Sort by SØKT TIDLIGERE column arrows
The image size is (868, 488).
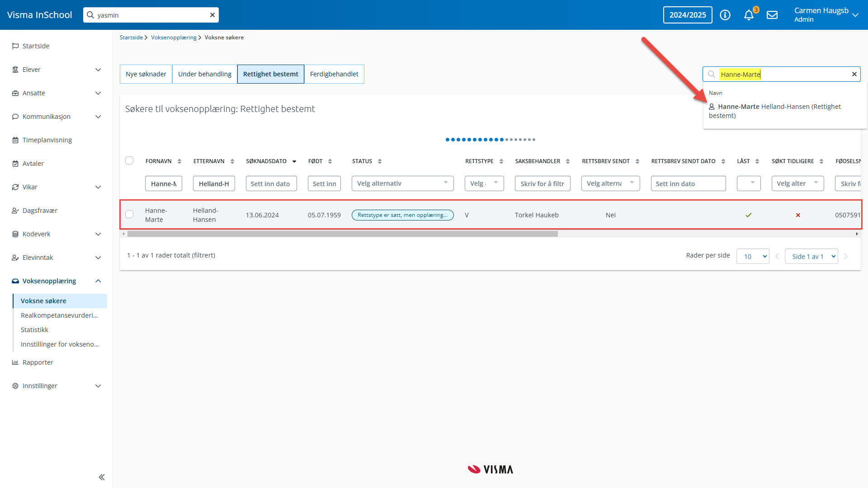(821, 161)
